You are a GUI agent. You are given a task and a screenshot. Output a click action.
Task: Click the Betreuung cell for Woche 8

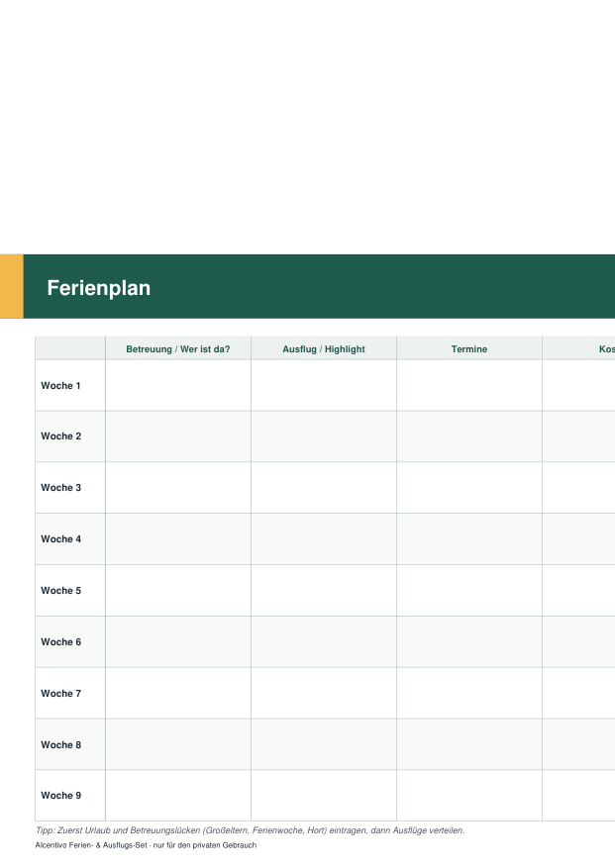tap(178, 744)
